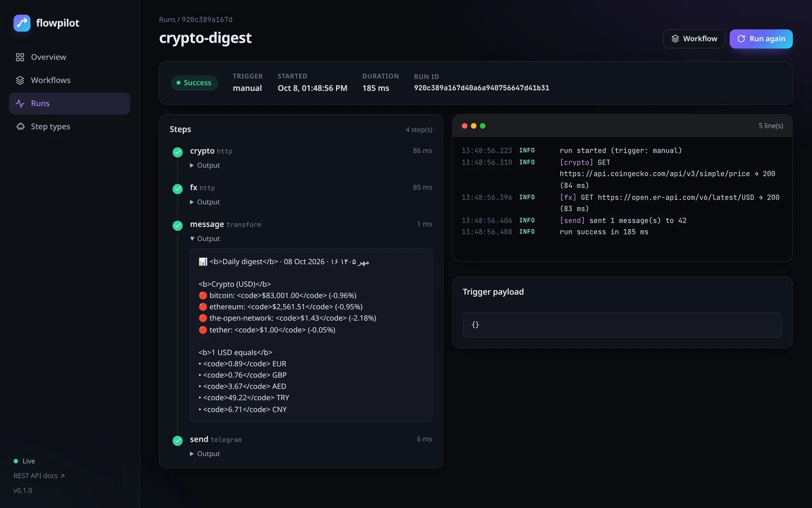Click the coingecko URL in the log

click(x=655, y=174)
